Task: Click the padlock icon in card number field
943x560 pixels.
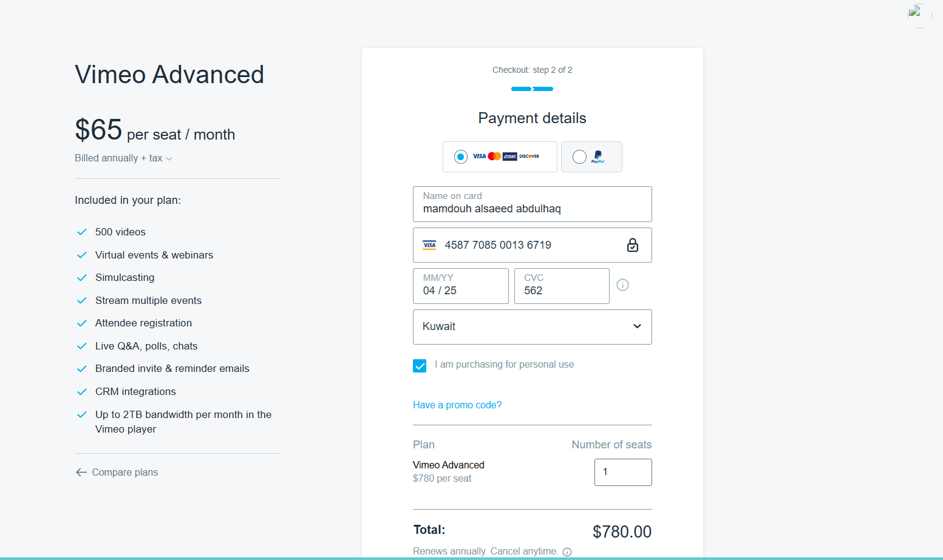Action: 632,245
